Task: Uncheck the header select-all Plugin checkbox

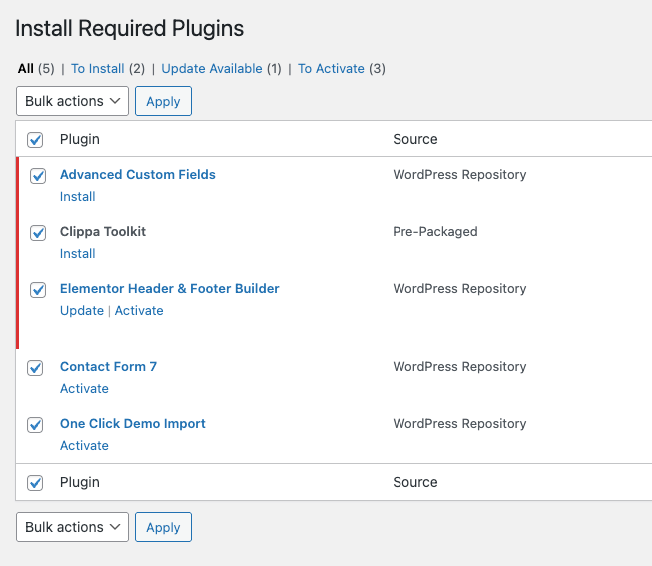Action: pos(35,140)
